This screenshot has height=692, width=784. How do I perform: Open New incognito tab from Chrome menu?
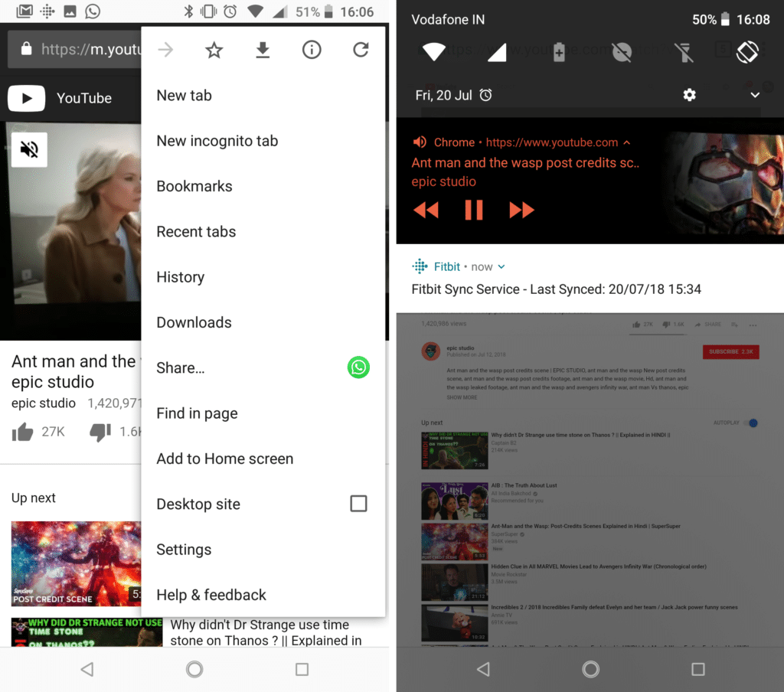pyautogui.click(x=217, y=141)
